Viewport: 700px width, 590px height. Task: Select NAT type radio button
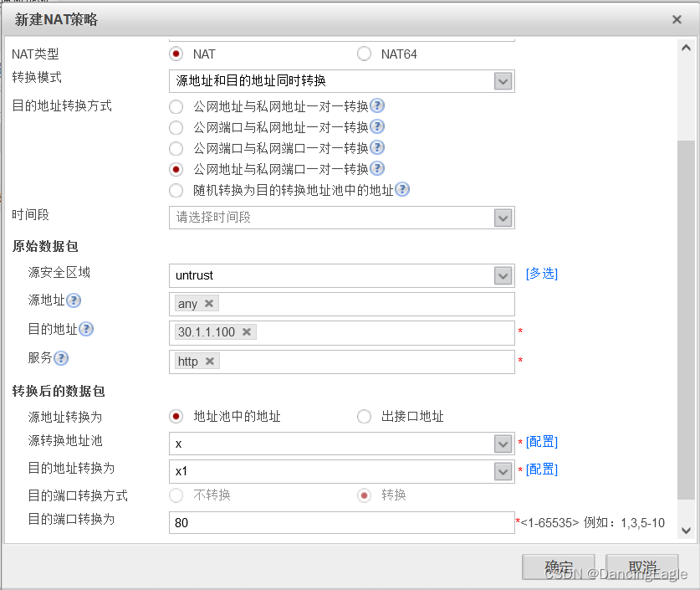pyautogui.click(x=176, y=54)
